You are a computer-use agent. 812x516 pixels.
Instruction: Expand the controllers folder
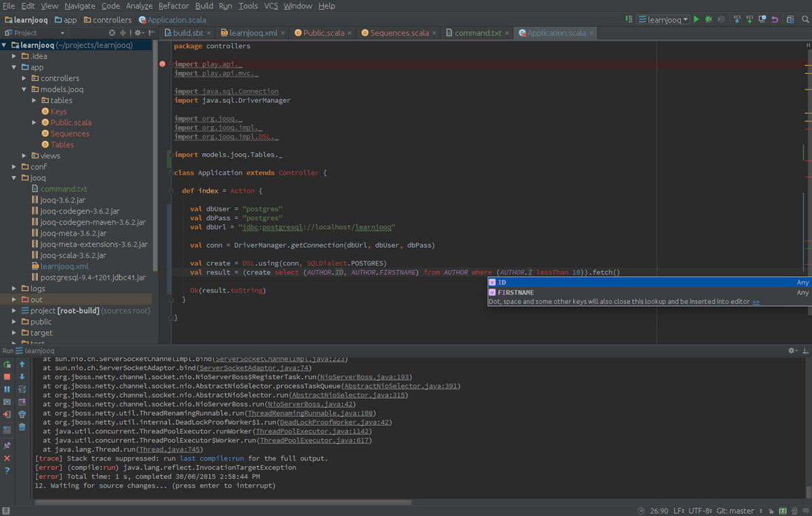pyautogui.click(x=25, y=79)
